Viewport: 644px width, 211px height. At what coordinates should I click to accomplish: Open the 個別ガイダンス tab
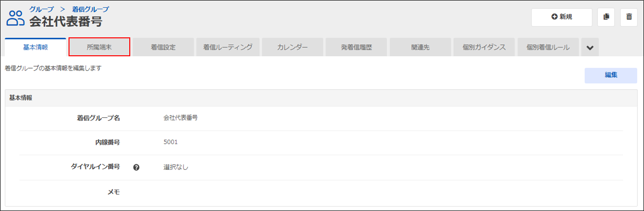tap(484, 48)
